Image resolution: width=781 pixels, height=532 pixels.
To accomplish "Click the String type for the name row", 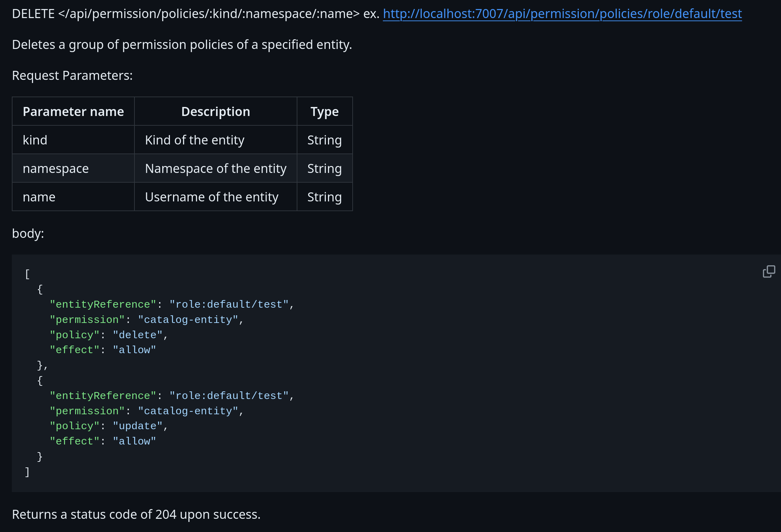I will [324, 197].
